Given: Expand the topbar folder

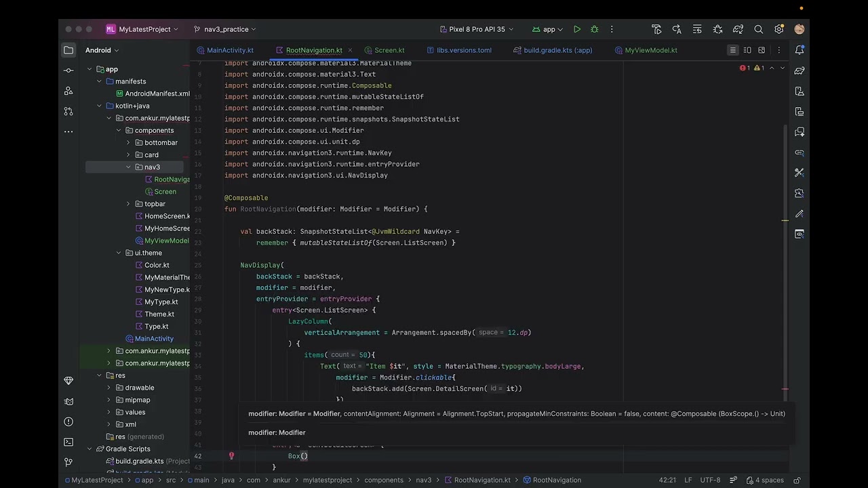Looking at the screenshot, I should pos(128,204).
